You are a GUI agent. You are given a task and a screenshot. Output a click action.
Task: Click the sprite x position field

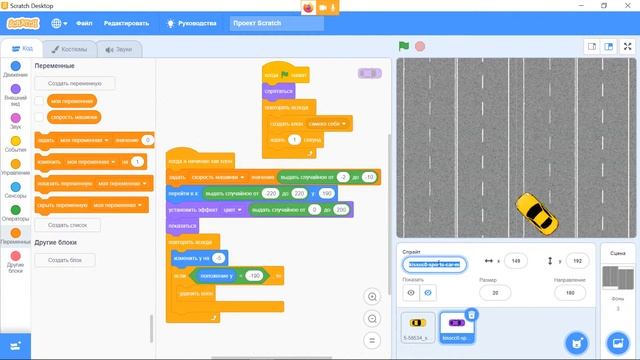pyautogui.click(x=516, y=261)
